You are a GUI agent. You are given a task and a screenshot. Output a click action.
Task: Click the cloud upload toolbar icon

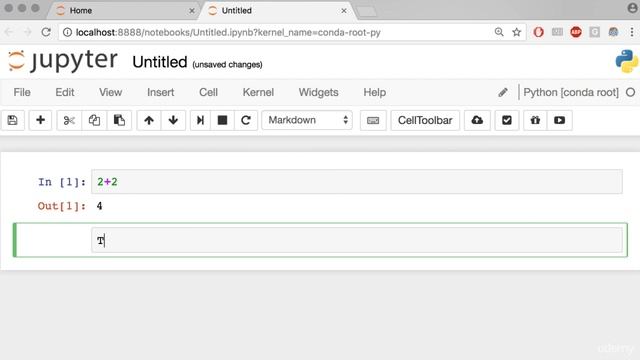pos(477,120)
